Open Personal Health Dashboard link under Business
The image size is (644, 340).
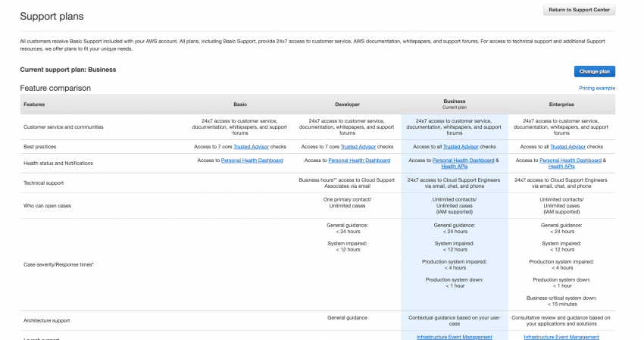click(x=463, y=161)
